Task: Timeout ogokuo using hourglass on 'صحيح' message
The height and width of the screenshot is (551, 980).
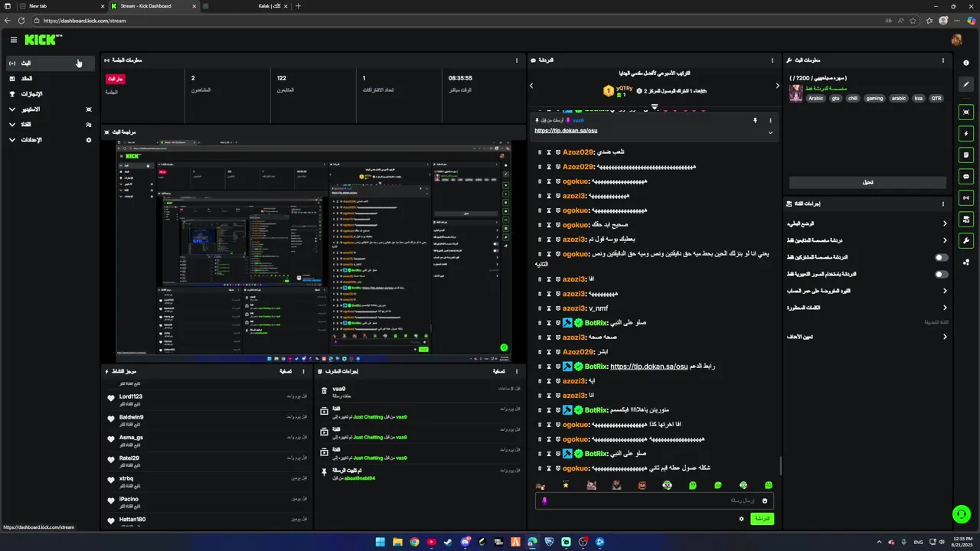Action: point(549,225)
